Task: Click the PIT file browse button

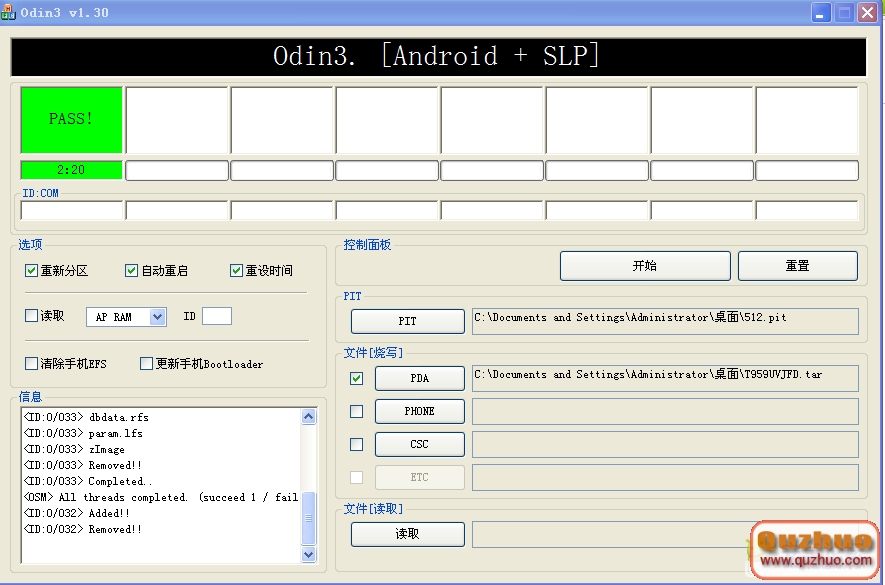Action: pos(407,321)
